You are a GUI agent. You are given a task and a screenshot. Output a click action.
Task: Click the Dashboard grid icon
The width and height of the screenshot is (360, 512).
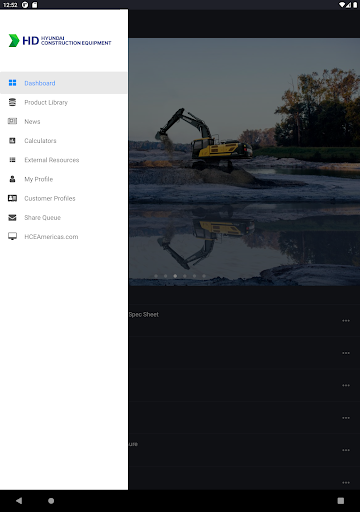click(x=12, y=83)
